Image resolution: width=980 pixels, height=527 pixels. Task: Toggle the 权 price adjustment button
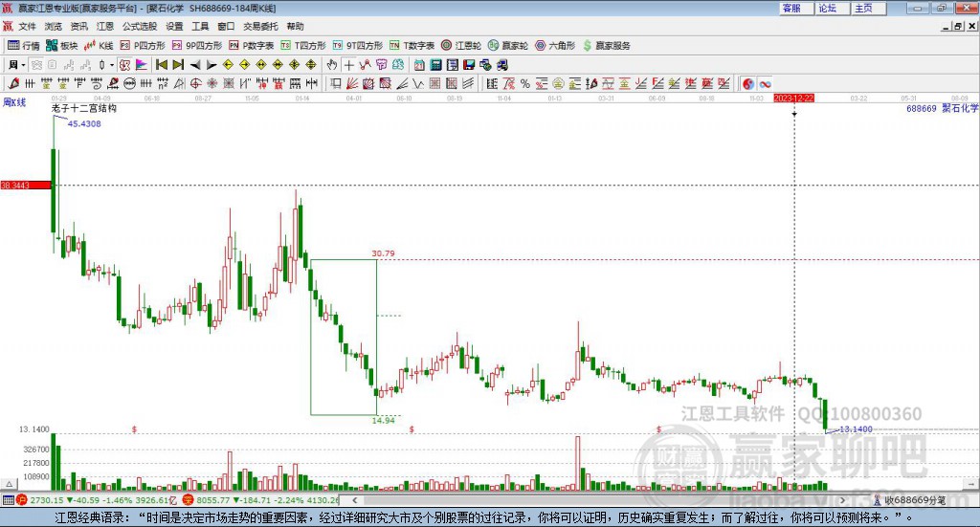click(124, 65)
